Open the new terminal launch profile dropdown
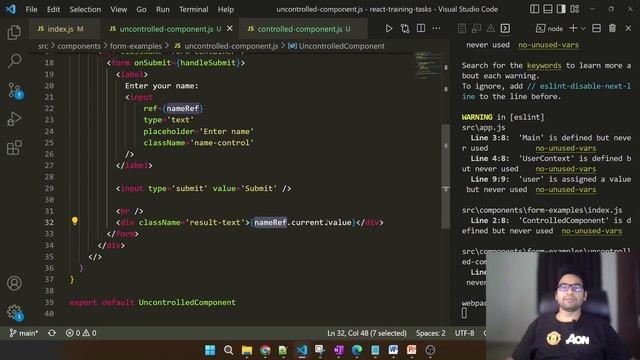The height and width of the screenshot is (360, 640). [x=583, y=29]
